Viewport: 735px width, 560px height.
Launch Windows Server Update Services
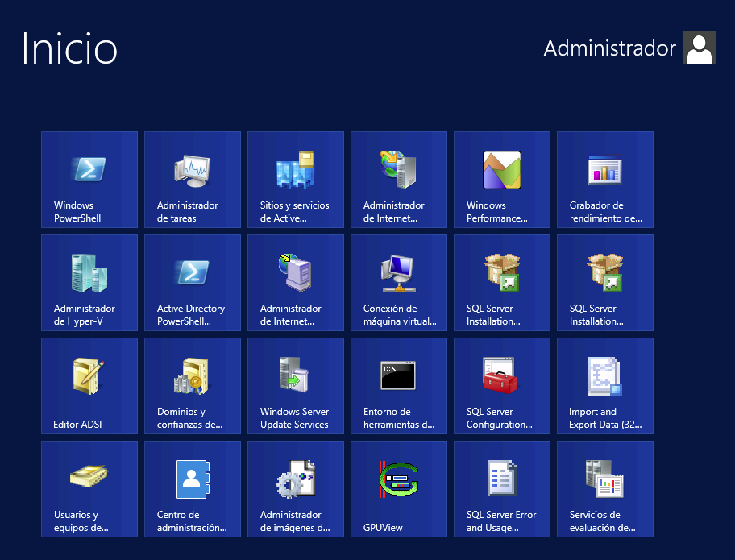(296, 386)
